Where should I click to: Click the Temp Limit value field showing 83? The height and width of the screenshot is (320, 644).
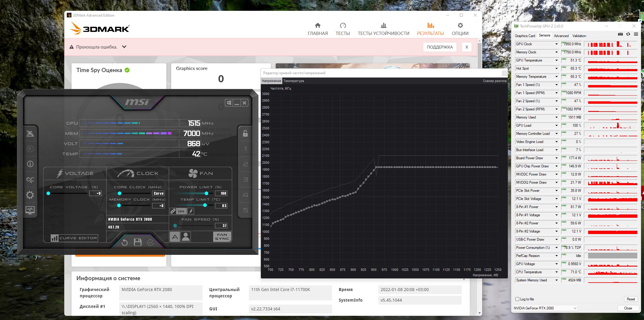[221, 206]
